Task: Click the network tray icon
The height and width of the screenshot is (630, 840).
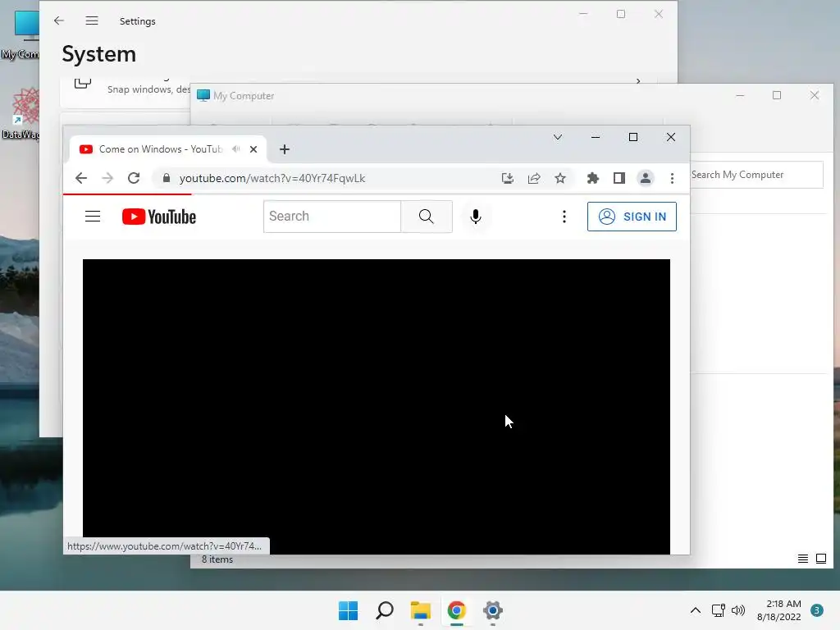Action: (x=719, y=610)
